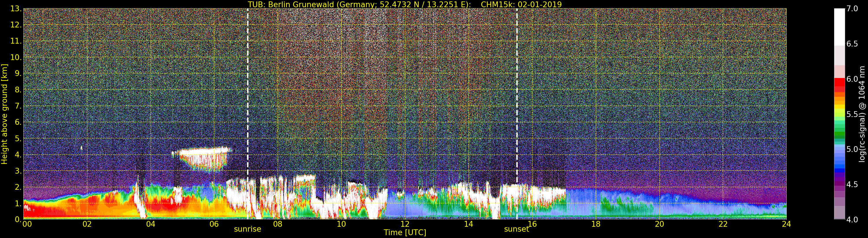Viewport: 868px width, 238px height.
Task: Select the 'Height above ground [km]' axis label
Action: pyautogui.click(x=4, y=114)
